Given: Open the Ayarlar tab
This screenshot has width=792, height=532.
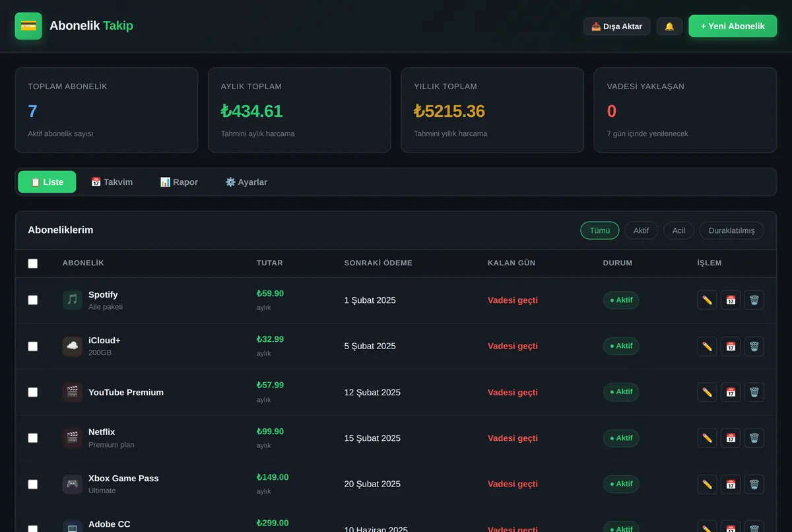Looking at the screenshot, I should [x=246, y=182].
